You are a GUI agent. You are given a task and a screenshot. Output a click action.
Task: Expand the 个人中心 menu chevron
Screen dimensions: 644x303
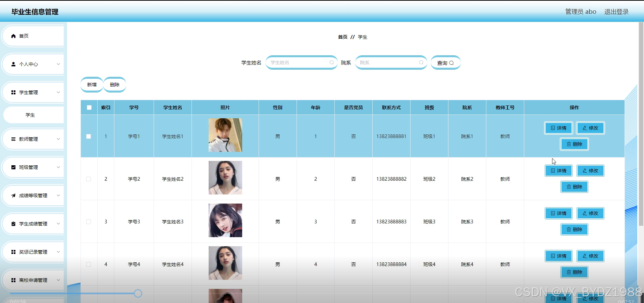[58, 64]
